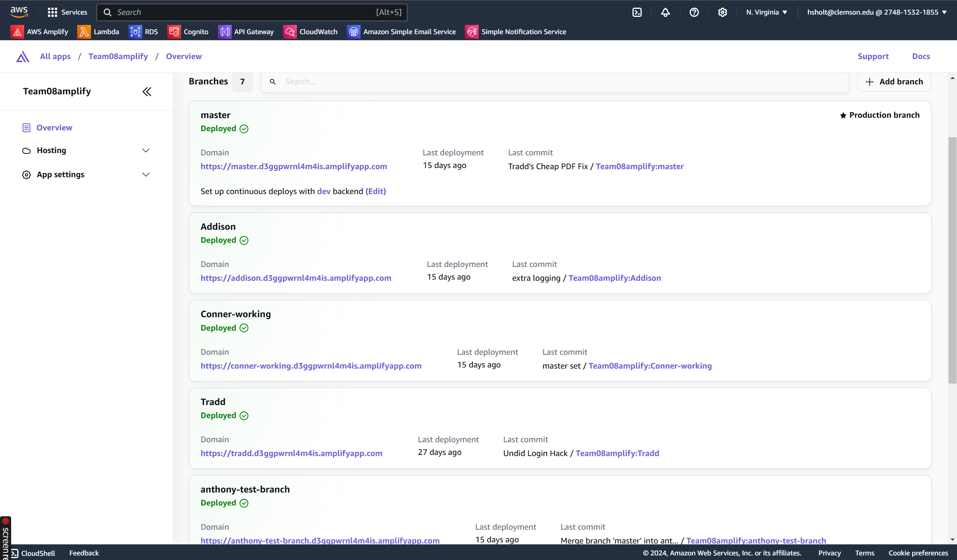Go to All apps breadcrumb
The image size is (957, 560).
click(55, 56)
